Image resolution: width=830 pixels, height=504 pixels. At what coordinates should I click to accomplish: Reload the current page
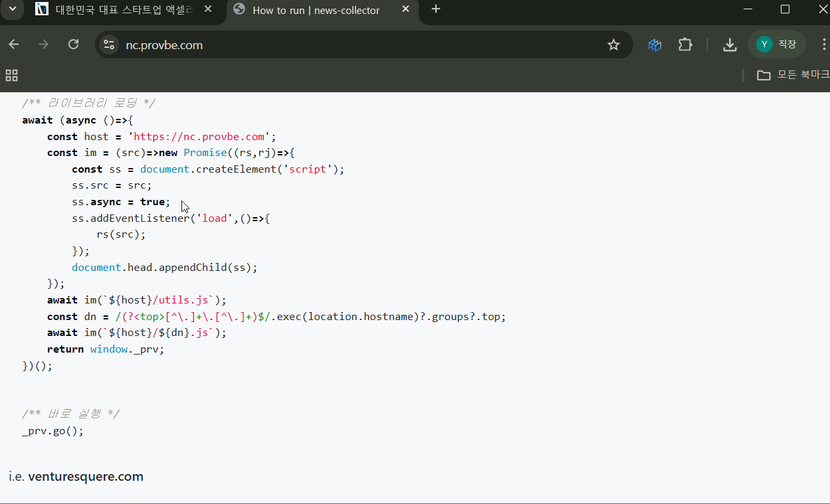(74, 44)
